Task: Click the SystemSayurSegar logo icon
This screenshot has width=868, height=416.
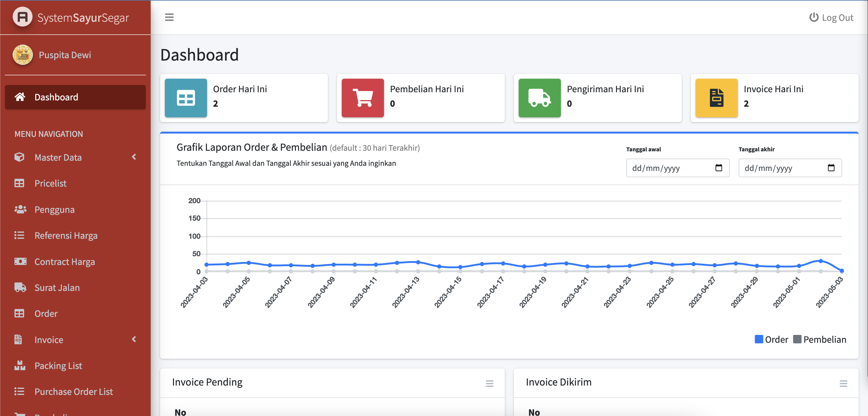Action: [x=22, y=17]
